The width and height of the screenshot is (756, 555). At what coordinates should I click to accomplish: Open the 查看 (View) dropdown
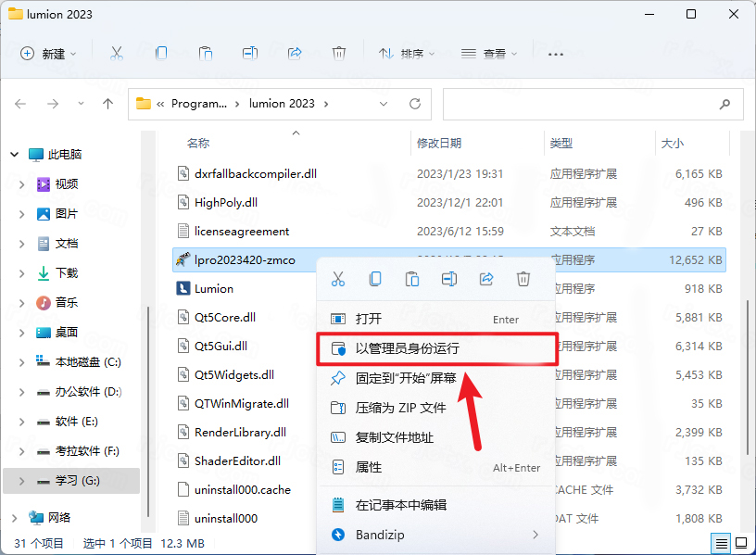coord(489,54)
